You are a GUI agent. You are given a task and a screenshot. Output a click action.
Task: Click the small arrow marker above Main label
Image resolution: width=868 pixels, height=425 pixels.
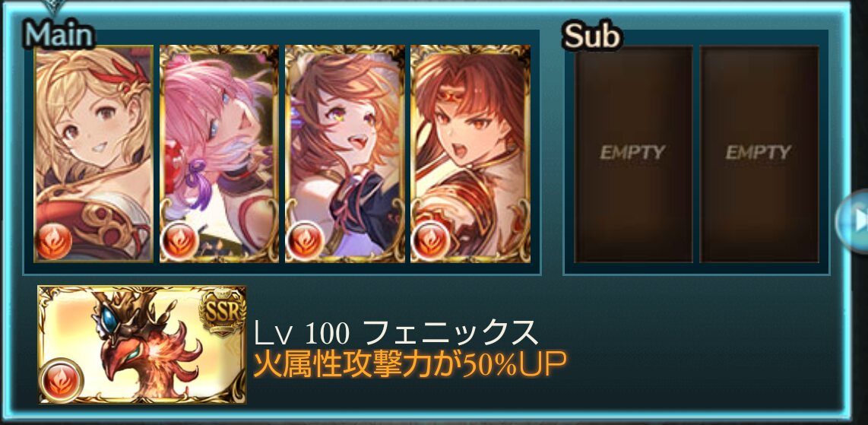pos(54,7)
